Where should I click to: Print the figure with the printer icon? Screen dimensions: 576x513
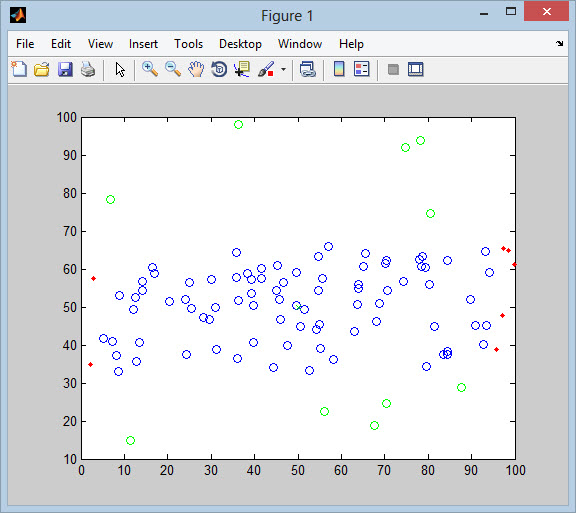click(x=88, y=69)
